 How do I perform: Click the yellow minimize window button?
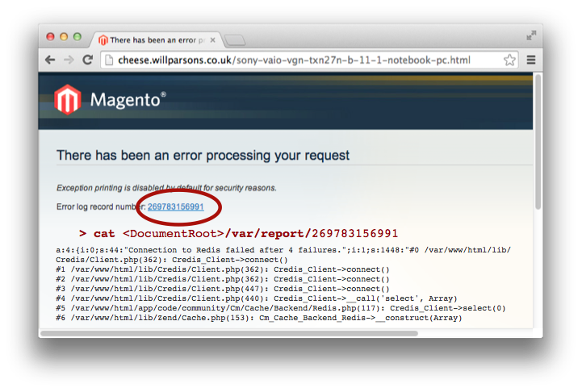(64, 36)
